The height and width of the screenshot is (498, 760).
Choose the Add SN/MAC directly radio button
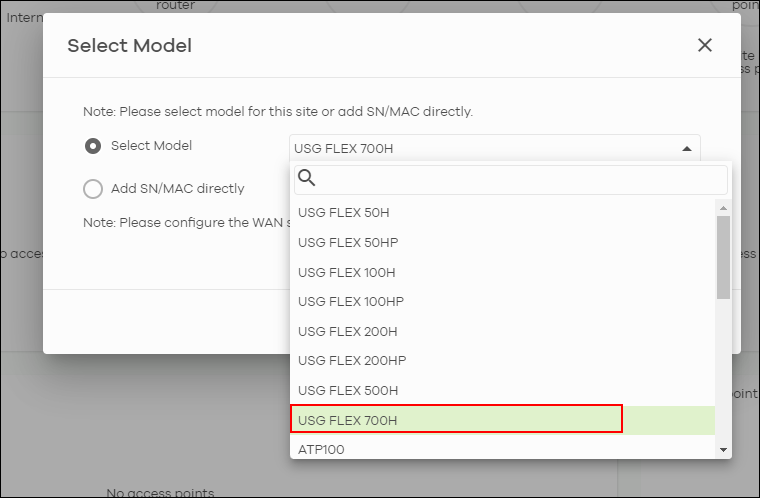coord(93,189)
